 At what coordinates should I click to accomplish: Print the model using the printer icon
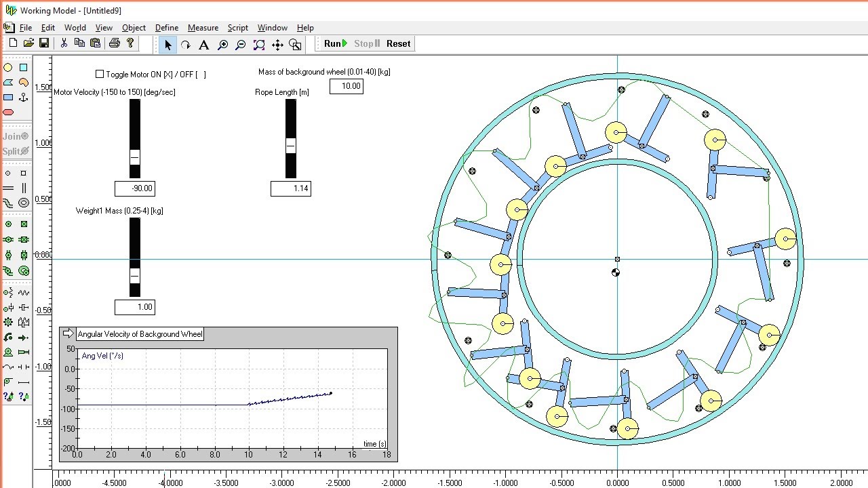(x=114, y=43)
